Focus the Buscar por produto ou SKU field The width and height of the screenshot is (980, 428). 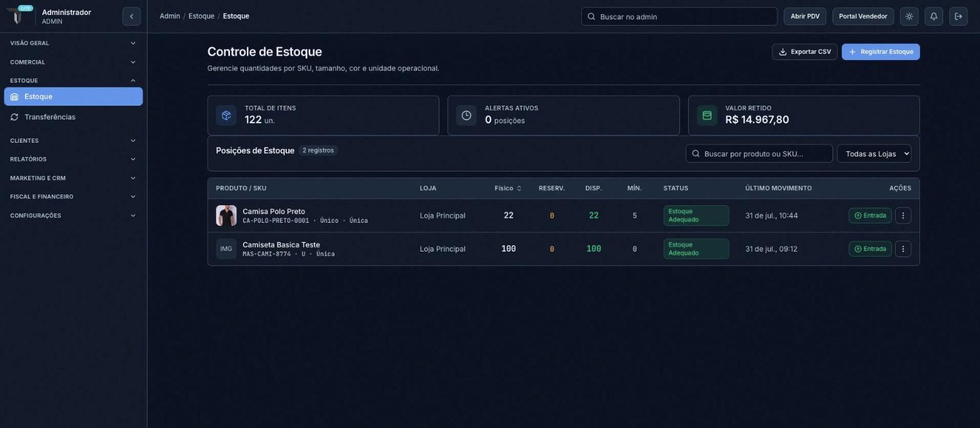(759, 153)
